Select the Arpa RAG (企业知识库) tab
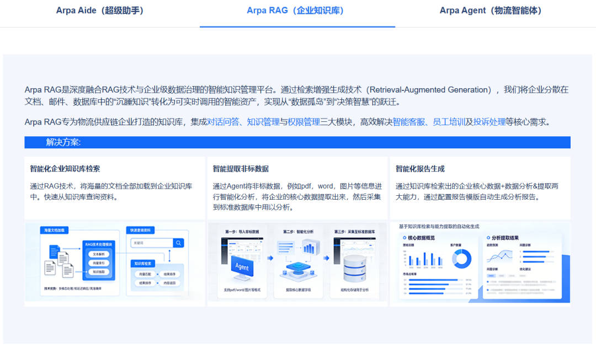Image resolution: width=596 pixels, height=364 pixels. pyautogui.click(x=297, y=10)
